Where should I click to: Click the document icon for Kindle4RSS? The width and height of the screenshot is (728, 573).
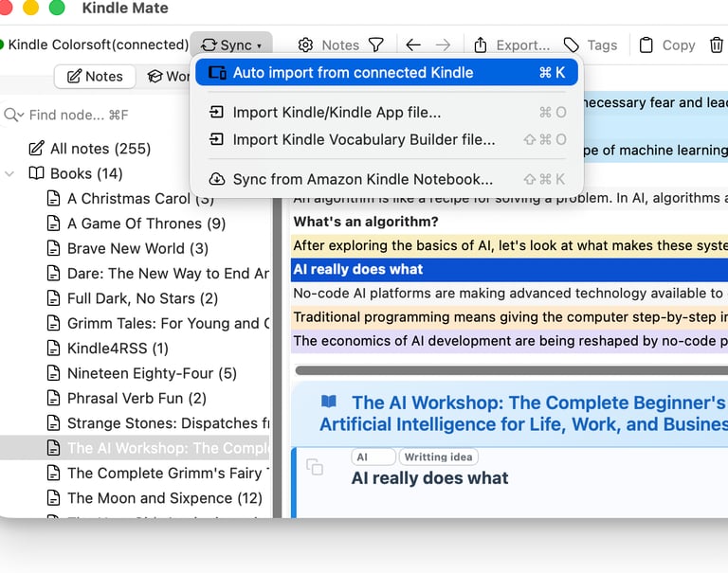coord(53,348)
